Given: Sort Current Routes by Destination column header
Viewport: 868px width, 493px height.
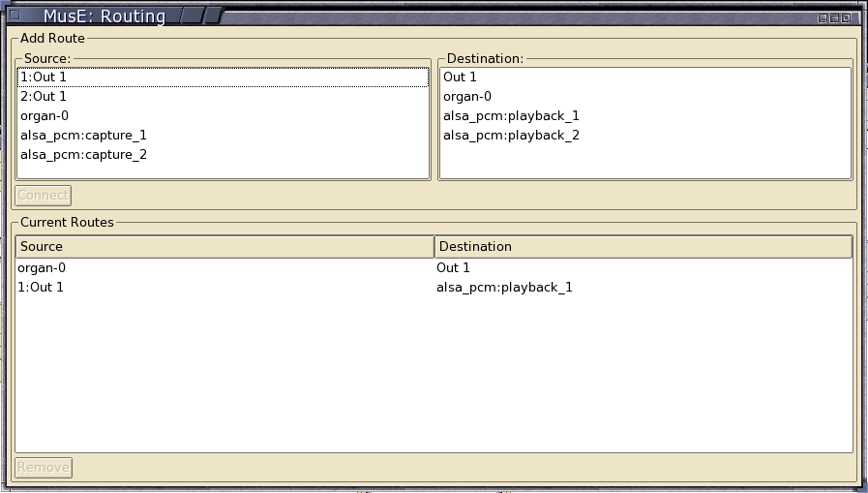Looking at the screenshot, I should coord(644,246).
